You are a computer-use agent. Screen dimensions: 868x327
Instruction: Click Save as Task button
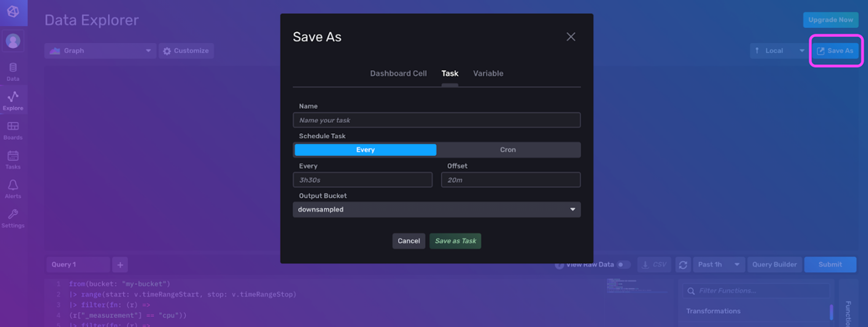click(455, 241)
